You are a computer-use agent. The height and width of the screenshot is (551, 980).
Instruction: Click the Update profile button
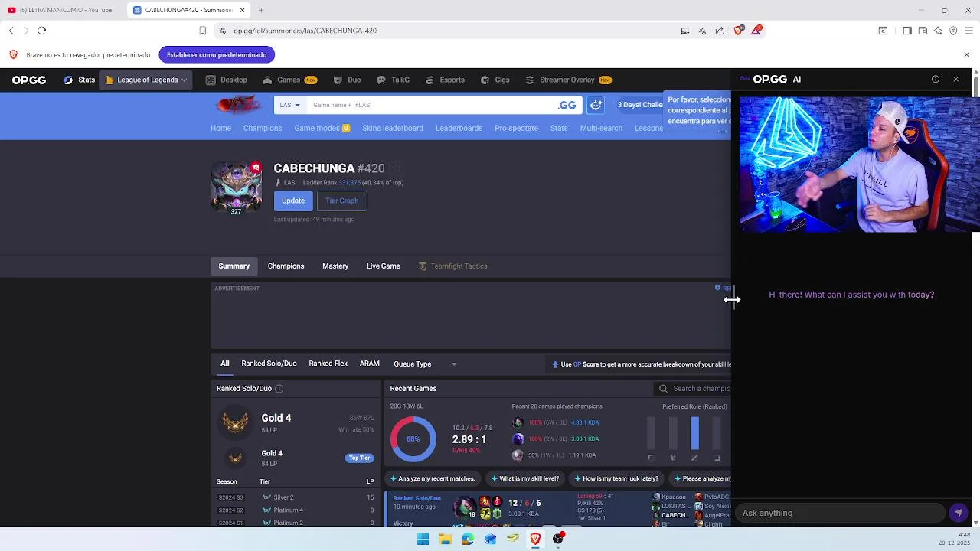(x=292, y=201)
